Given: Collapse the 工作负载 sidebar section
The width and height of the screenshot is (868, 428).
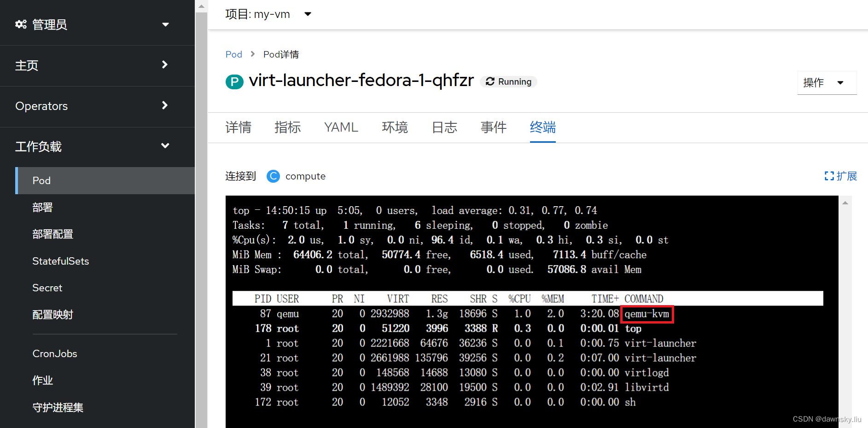Looking at the screenshot, I should tap(164, 146).
